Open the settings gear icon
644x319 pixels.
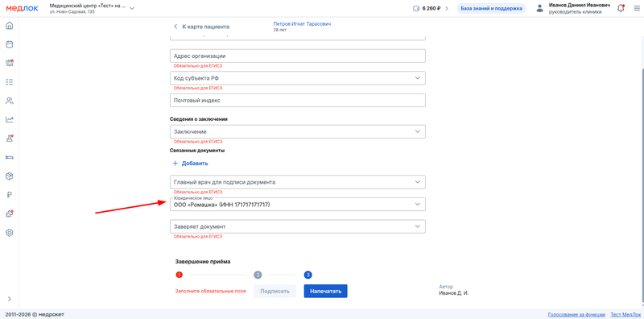tap(9, 233)
